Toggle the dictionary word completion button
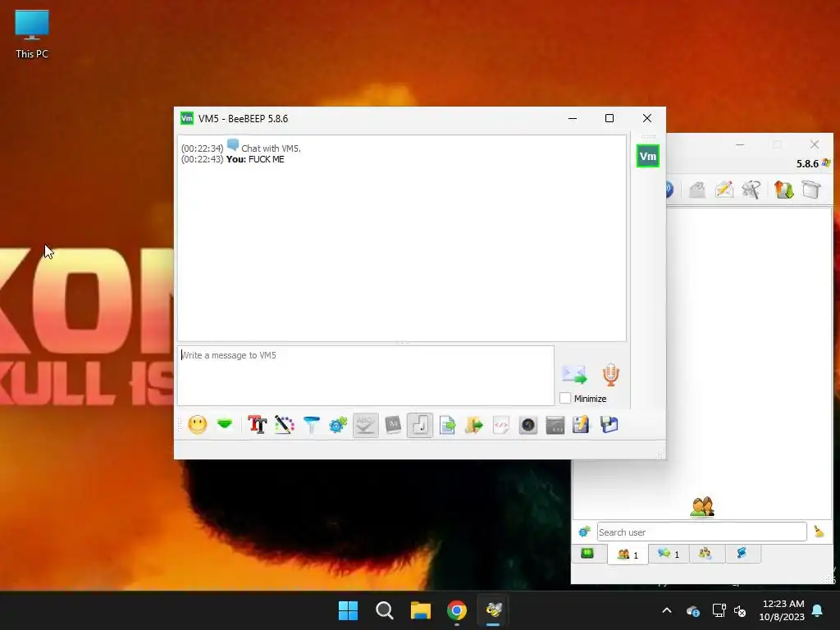The image size is (840, 630). point(393,425)
